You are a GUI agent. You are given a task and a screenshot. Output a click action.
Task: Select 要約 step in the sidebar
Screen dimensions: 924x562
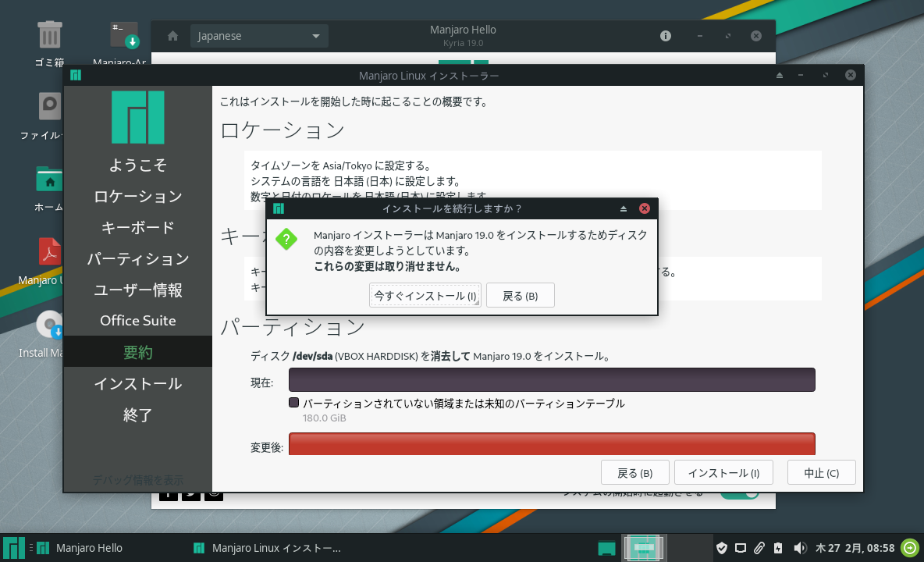click(x=137, y=352)
